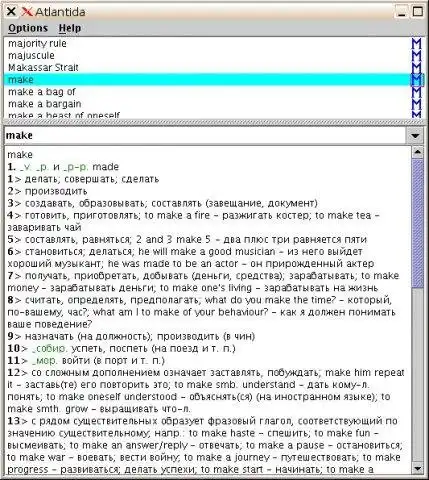Expand the search word dropdown arrow
429x480 pixels.
(415, 136)
